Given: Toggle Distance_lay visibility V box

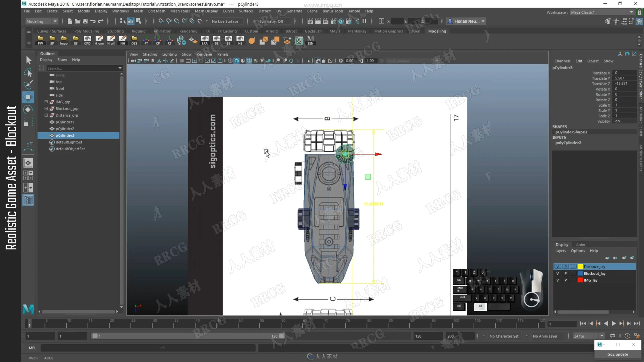Looking at the screenshot, I should pyautogui.click(x=557, y=267).
